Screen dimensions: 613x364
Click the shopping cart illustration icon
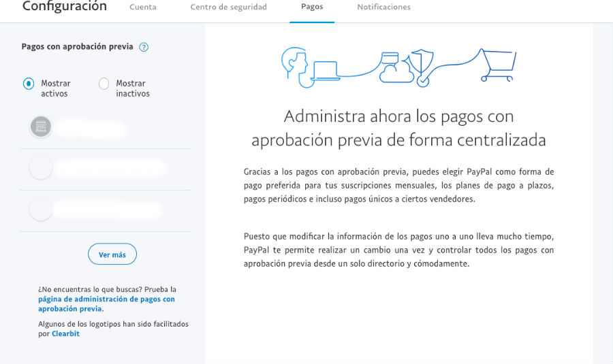pos(496,65)
